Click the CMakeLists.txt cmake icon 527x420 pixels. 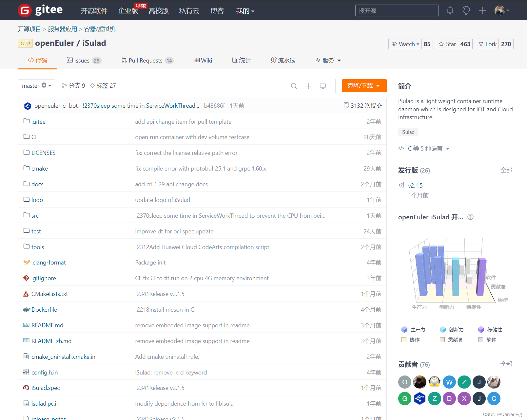(26, 294)
